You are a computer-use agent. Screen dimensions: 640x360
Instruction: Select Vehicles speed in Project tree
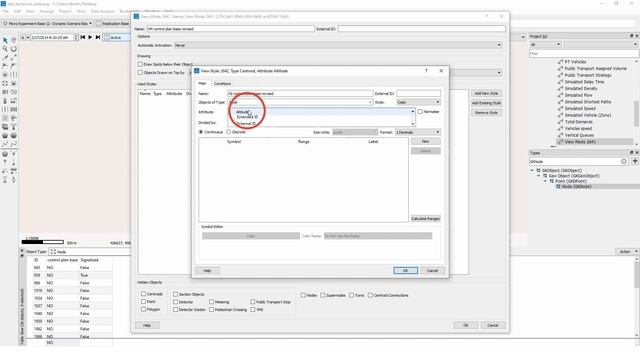578,128
